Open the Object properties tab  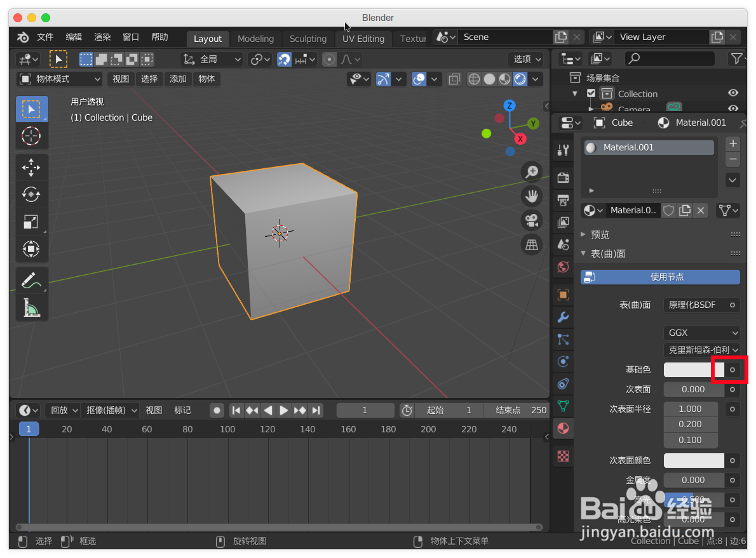coord(563,295)
